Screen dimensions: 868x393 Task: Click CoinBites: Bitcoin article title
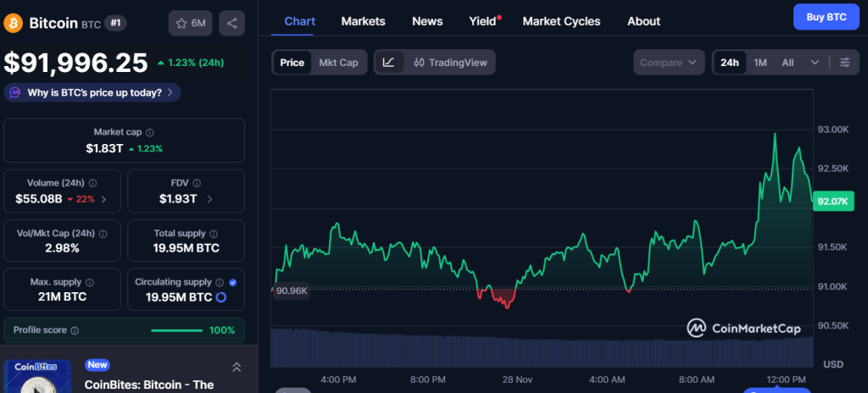click(149, 385)
